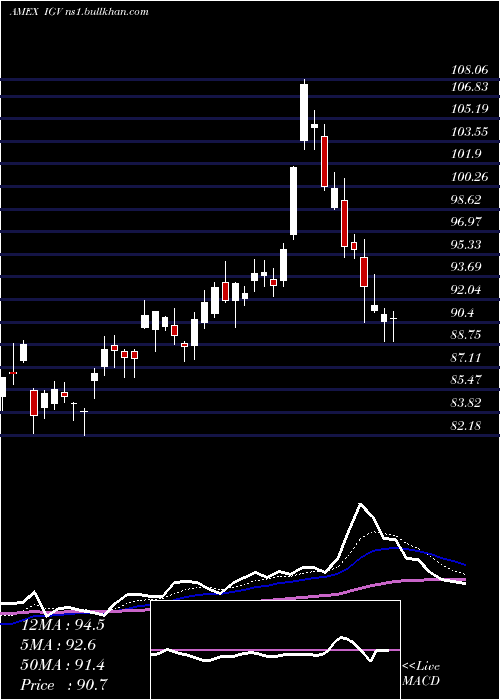The image size is (500, 700).
Task: Click the AMEX IGV ns1.bullkhan.com title text
Action: (x=79, y=12)
